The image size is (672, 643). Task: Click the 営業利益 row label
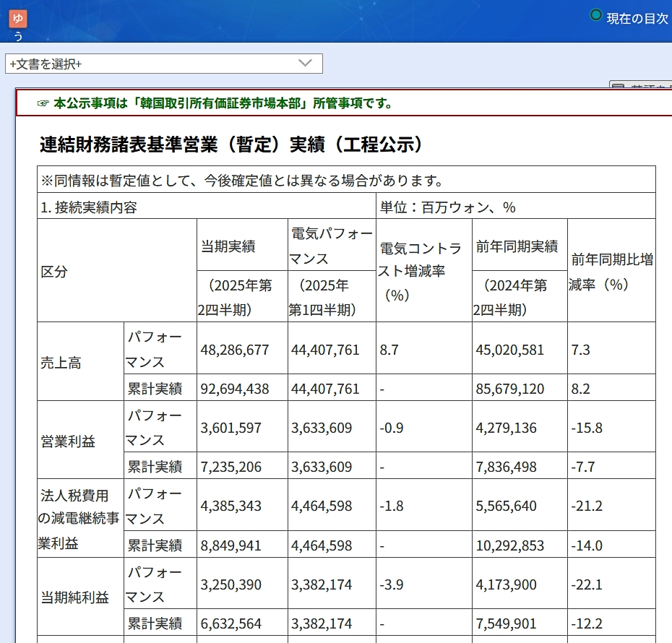point(69,441)
